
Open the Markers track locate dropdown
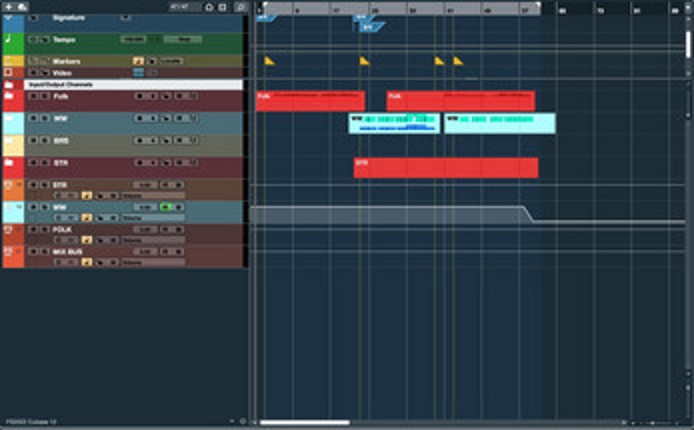(171, 61)
